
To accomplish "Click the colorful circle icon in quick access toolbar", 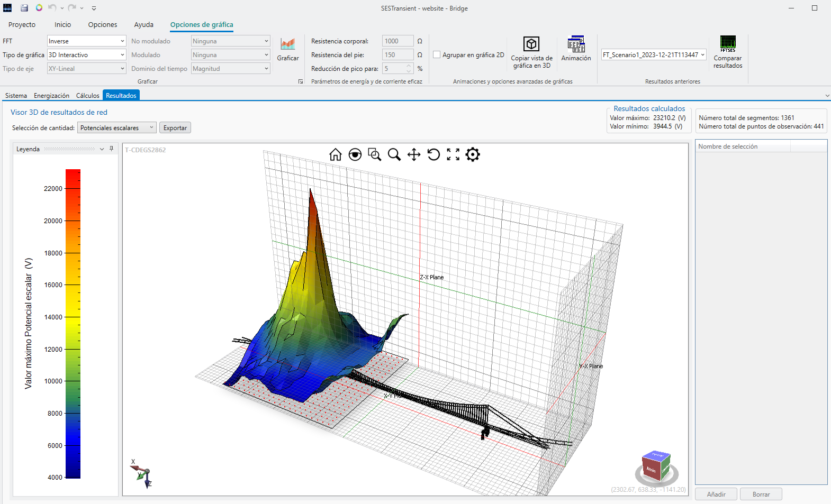I will pyautogui.click(x=39, y=8).
